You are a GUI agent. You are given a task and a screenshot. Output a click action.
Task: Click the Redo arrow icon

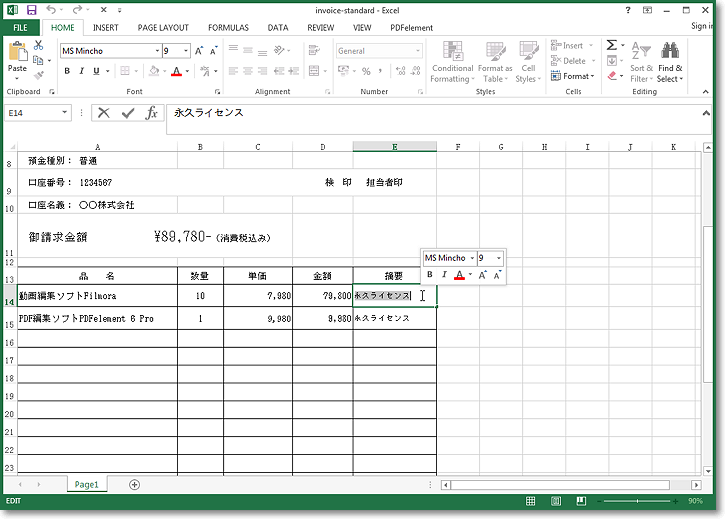click(x=77, y=10)
